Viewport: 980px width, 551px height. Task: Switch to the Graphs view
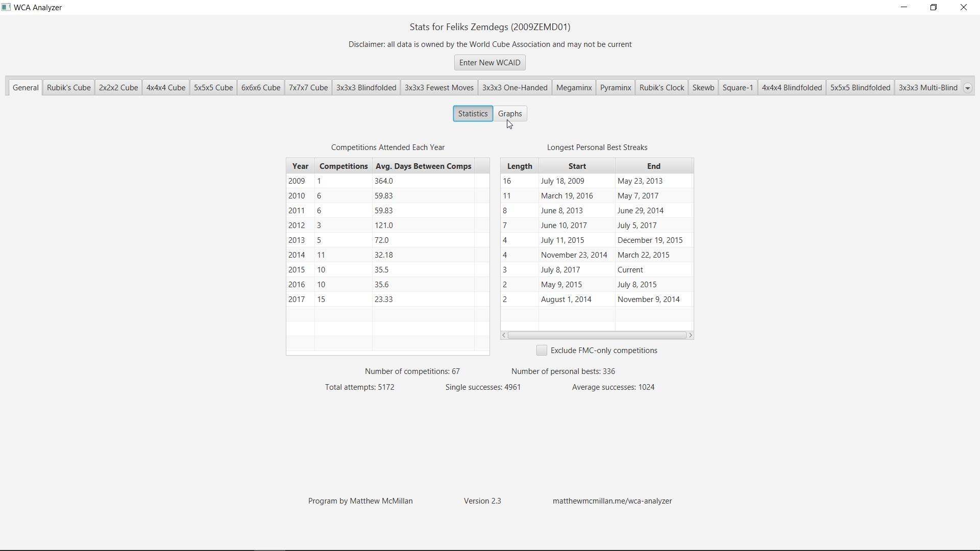(510, 114)
